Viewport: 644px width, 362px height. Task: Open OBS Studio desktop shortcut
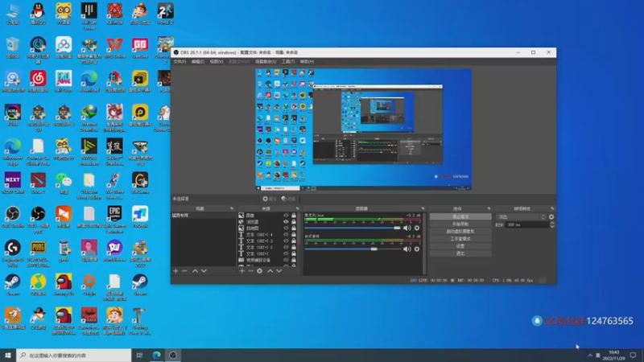point(13,217)
